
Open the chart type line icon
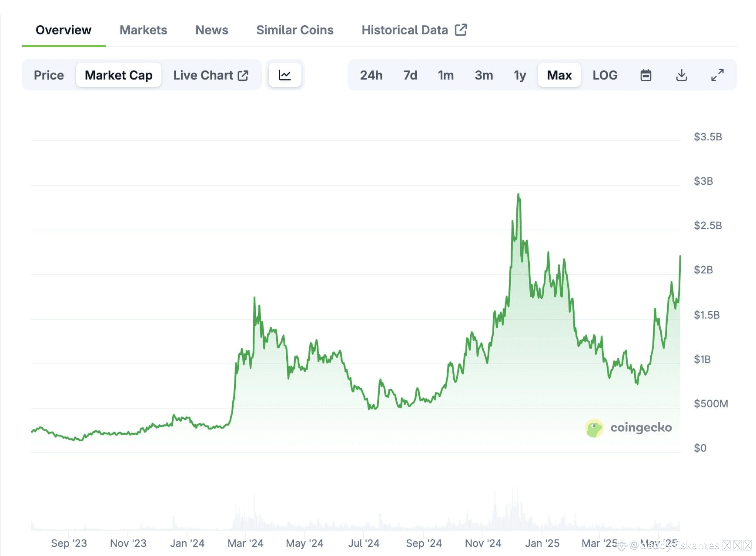(x=285, y=75)
